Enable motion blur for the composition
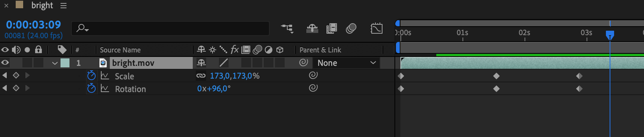Screen dimensions: 644x137 pyautogui.click(x=351, y=28)
